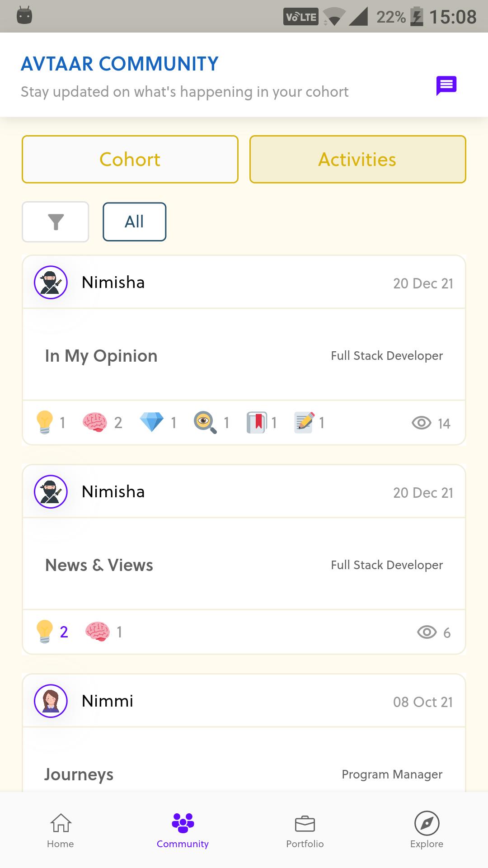Click the views eye icon showing 14
The height and width of the screenshot is (868, 488).
pos(421,423)
